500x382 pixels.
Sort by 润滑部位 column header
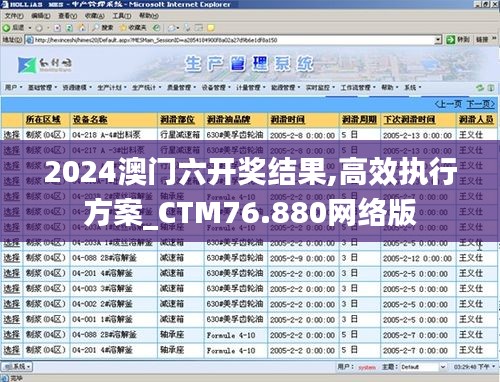coord(177,119)
